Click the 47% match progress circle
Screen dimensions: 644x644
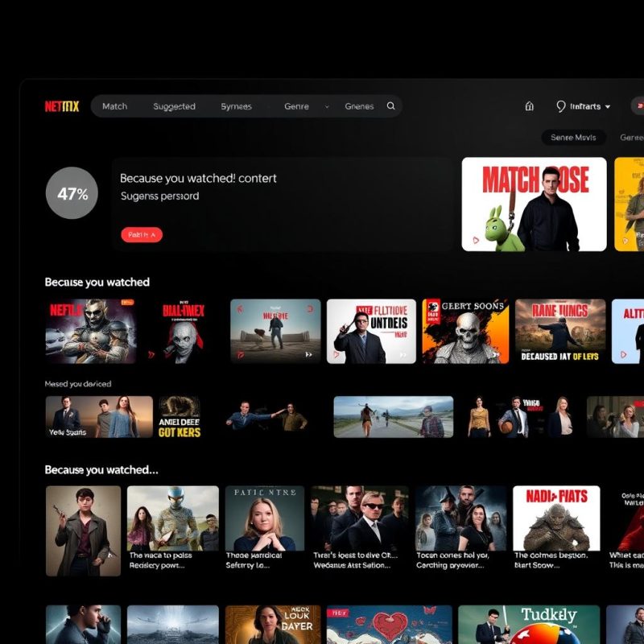[x=72, y=193]
